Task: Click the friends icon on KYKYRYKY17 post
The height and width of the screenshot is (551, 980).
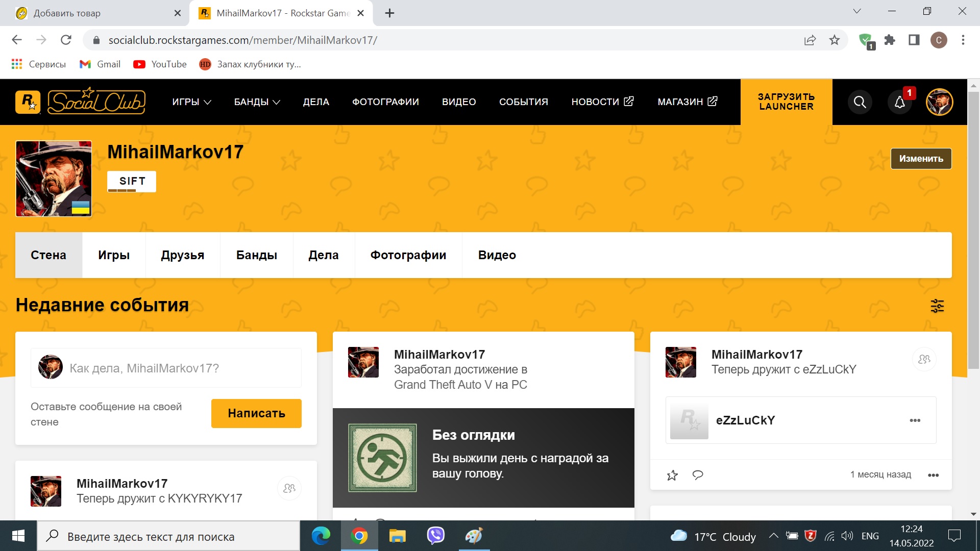Action: [289, 488]
